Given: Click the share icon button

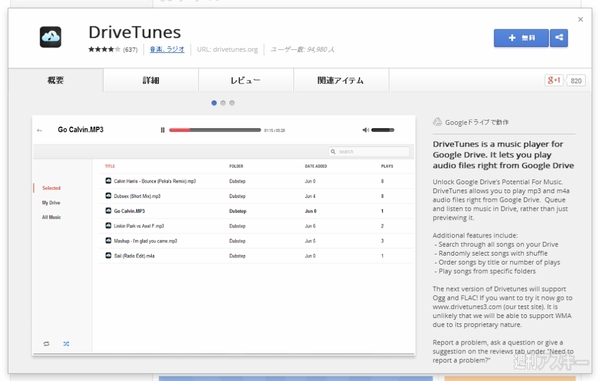Looking at the screenshot, I should [x=559, y=38].
